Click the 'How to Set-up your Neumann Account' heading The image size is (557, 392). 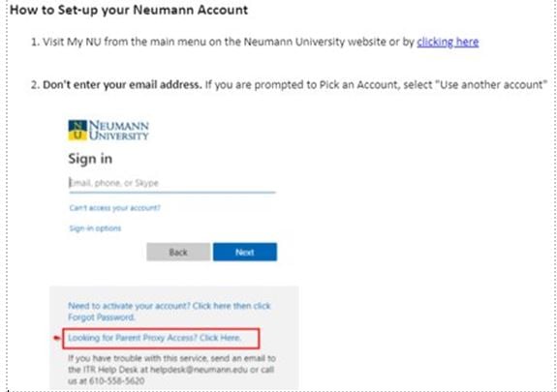(129, 10)
